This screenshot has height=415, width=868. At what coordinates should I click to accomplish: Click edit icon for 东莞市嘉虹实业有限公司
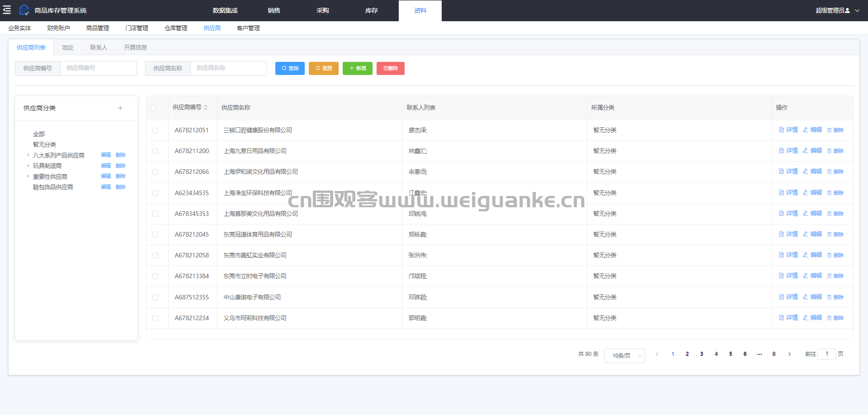coord(805,255)
